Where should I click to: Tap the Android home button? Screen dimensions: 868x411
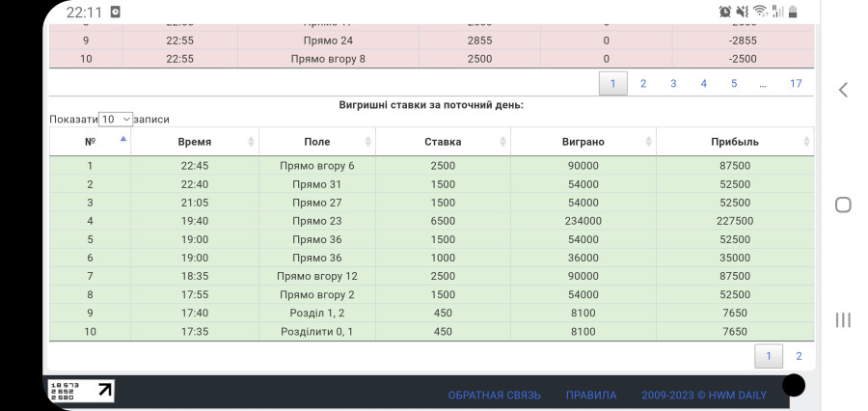click(843, 205)
